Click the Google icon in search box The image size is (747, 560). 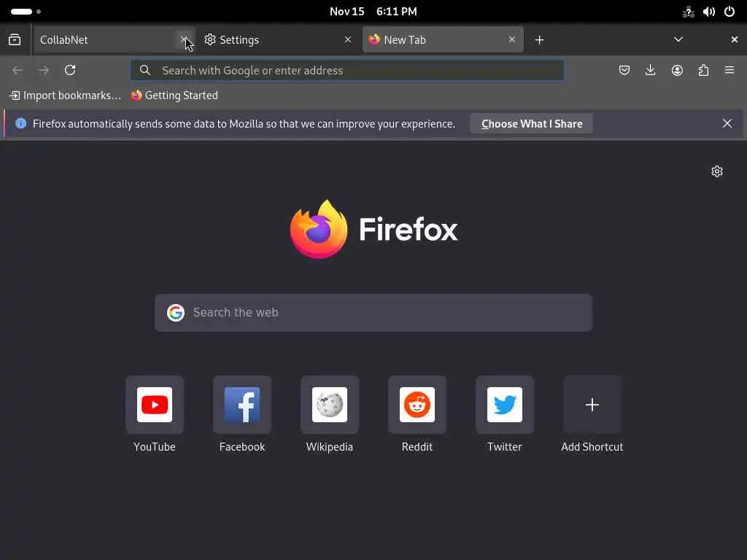176,313
